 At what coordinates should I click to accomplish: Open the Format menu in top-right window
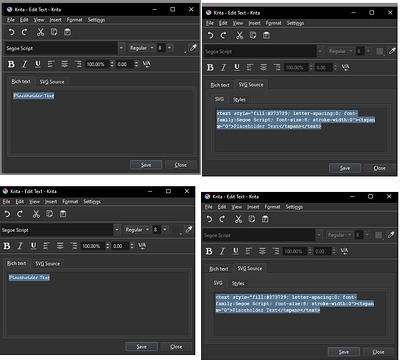(x=273, y=23)
